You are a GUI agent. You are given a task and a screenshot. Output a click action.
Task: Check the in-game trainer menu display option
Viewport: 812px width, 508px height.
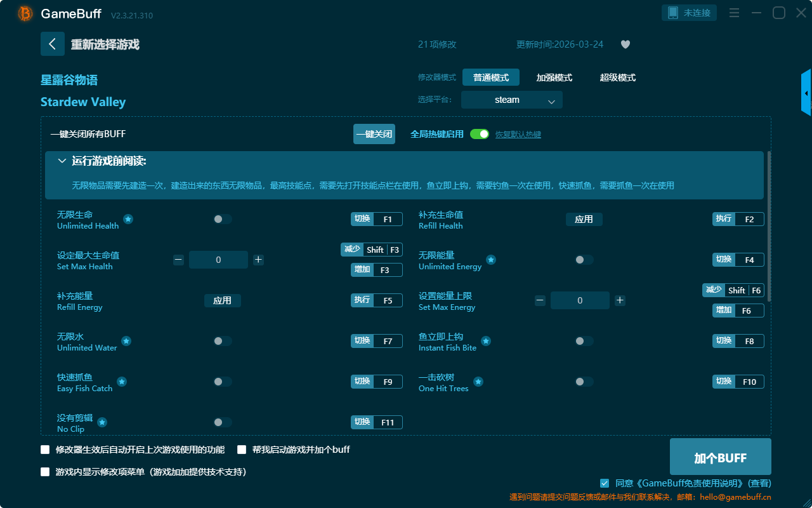(45, 472)
